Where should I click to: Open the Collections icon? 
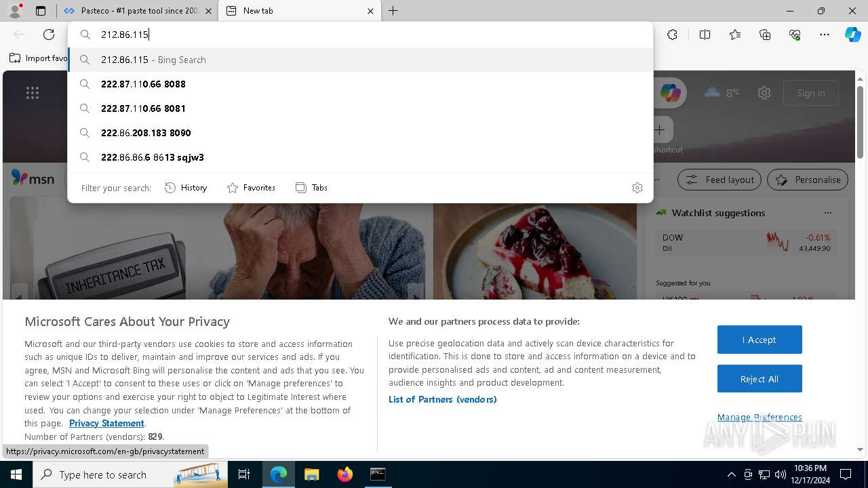point(765,35)
